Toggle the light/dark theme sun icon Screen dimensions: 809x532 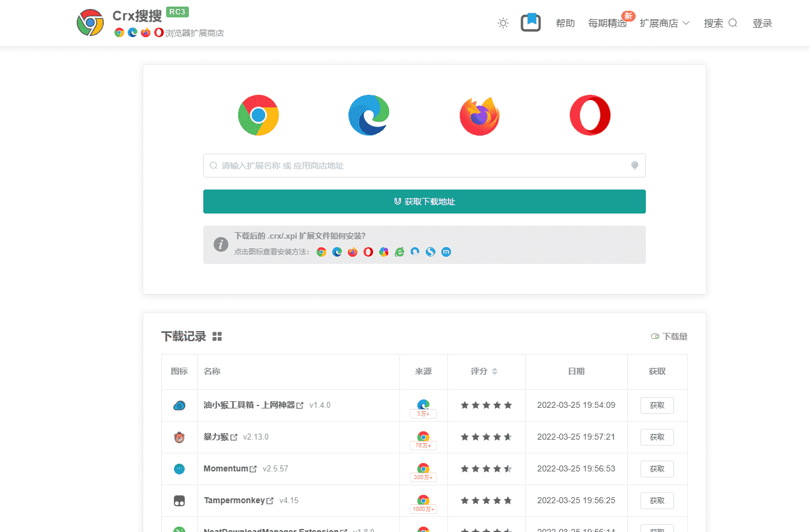coord(503,23)
